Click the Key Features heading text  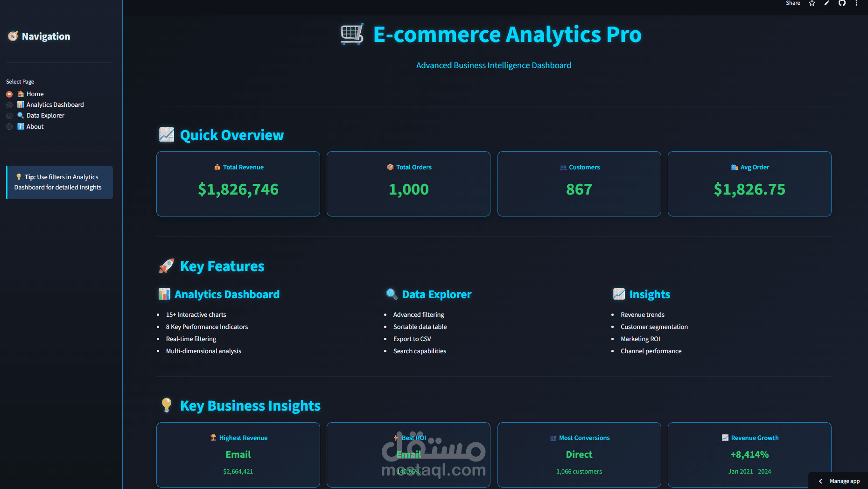pos(222,266)
